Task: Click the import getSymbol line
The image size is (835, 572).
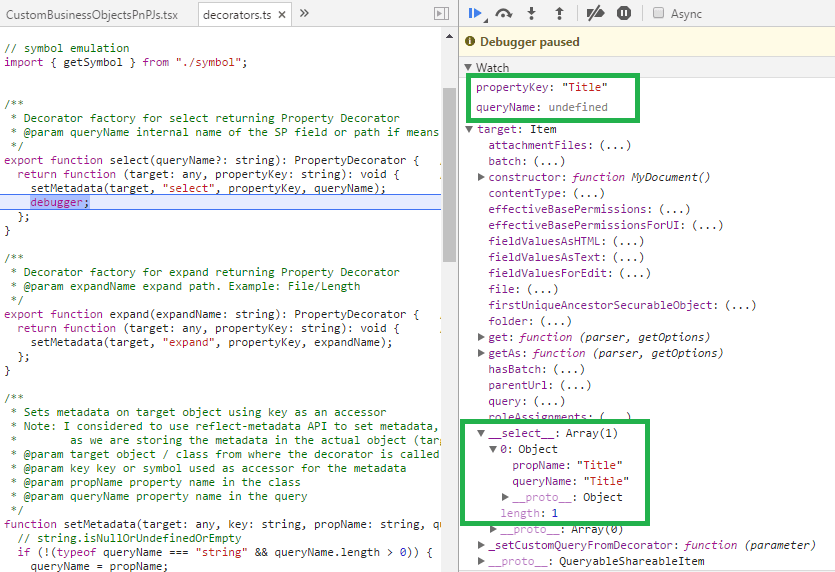Action: [x=126, y=62]
